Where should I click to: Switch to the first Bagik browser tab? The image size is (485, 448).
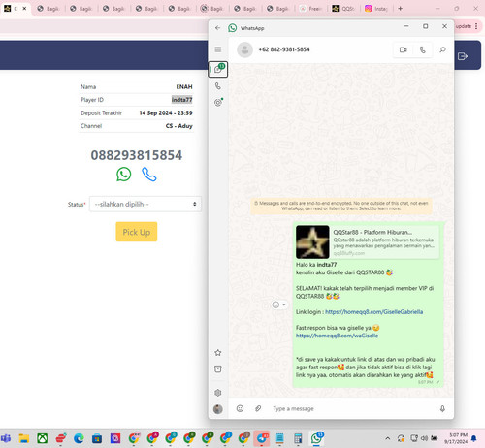pos(48,9)
